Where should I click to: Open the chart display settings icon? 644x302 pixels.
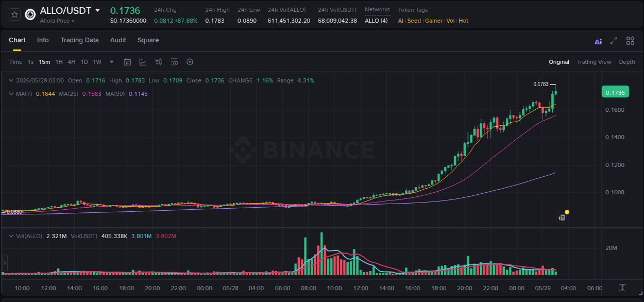point(174,62)
